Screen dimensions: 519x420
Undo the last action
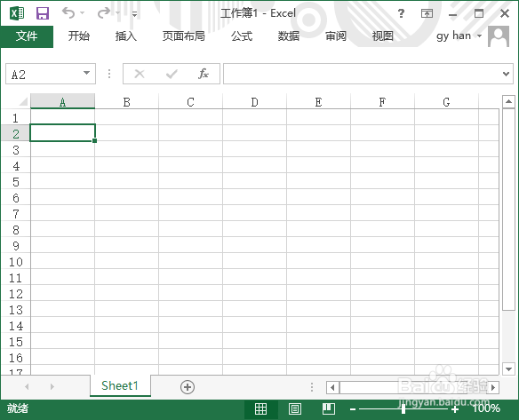point(68,13)
